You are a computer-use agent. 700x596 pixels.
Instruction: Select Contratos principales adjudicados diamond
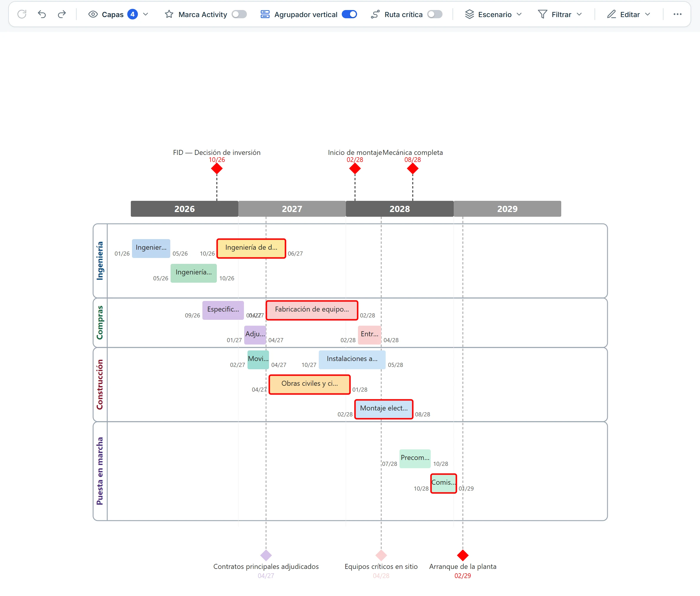266,555
